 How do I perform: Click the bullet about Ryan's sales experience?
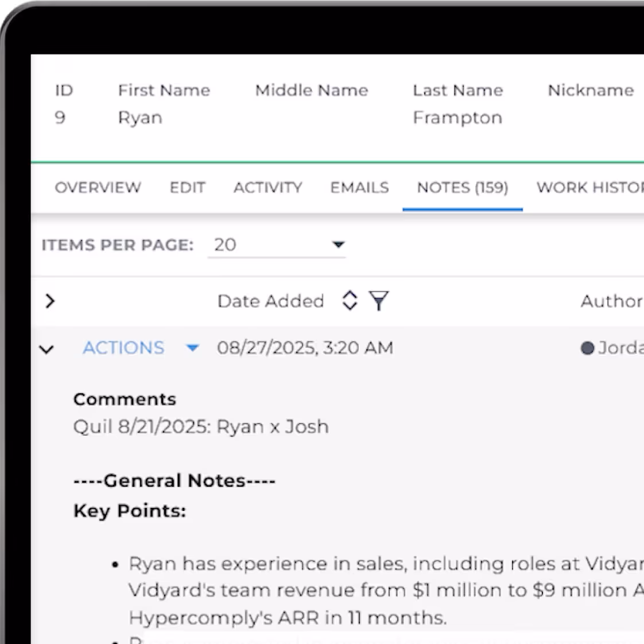(x=385, y=591)
